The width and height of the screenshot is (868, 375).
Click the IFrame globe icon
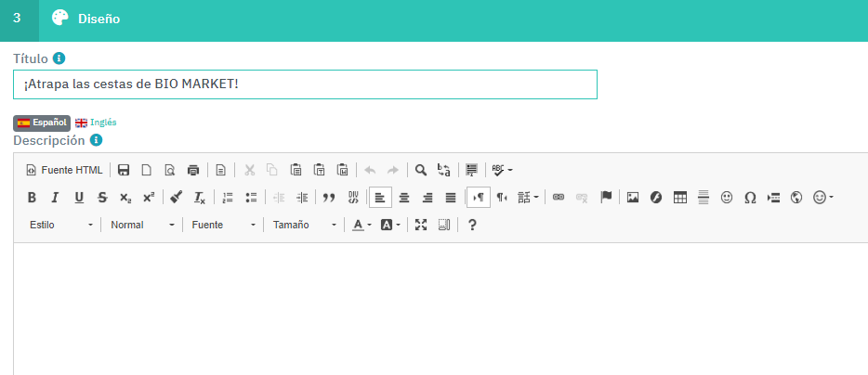(x=796, y=198)
